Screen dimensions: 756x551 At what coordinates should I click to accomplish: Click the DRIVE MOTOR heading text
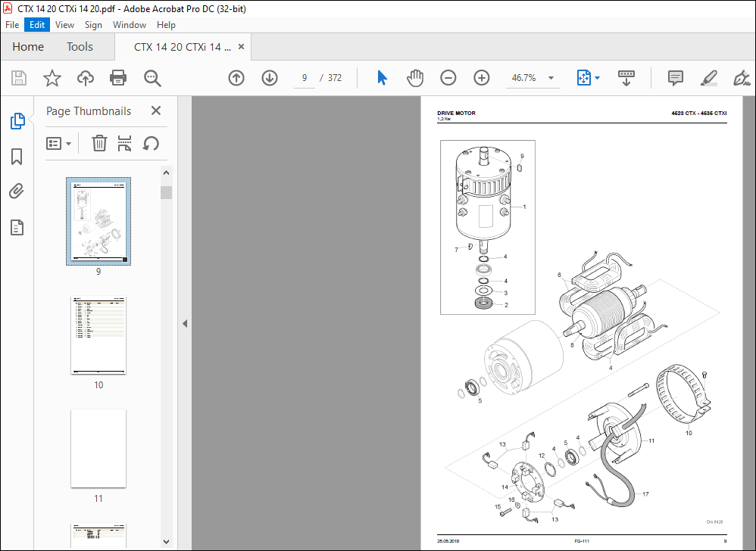click(x=456, y=114)
